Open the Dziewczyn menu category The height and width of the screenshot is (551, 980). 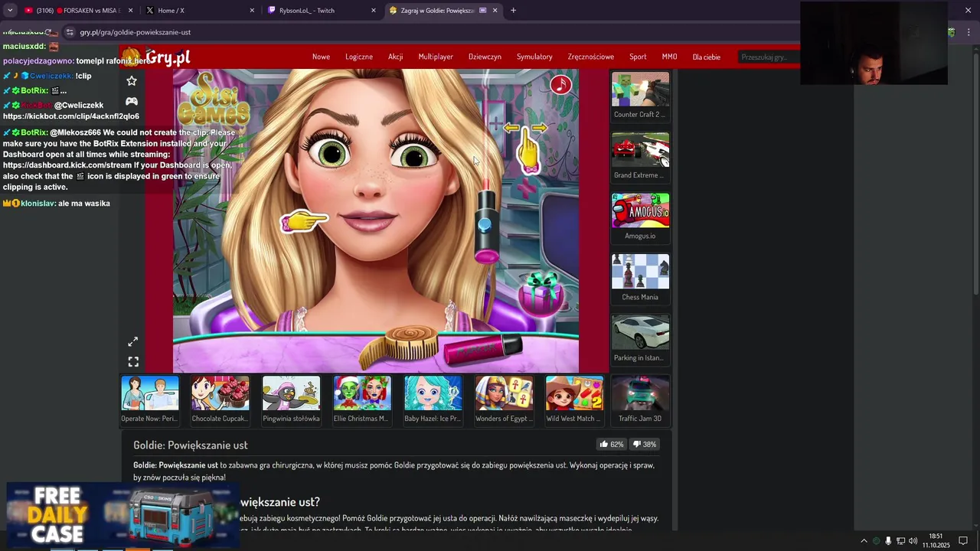(485, 57)
